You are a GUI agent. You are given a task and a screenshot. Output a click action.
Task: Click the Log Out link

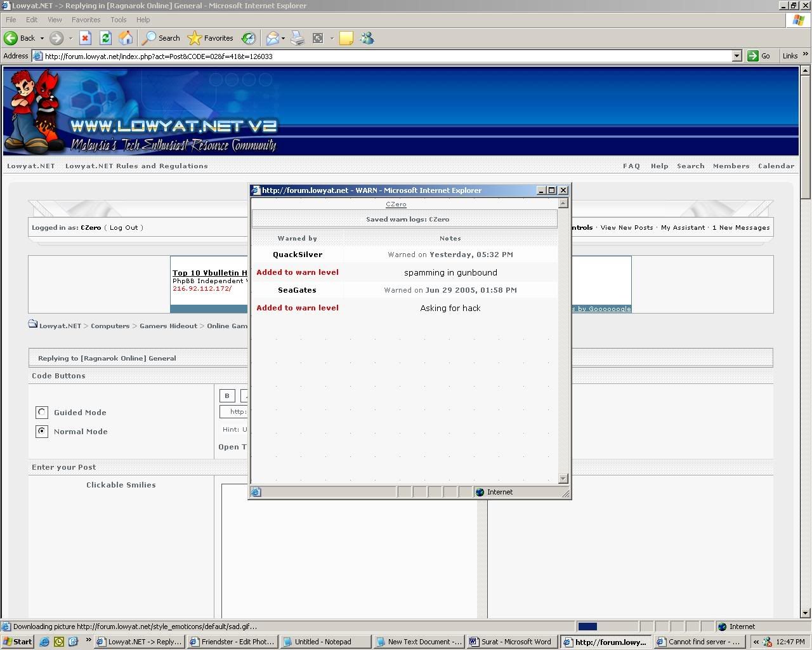[x=123, y=228]
